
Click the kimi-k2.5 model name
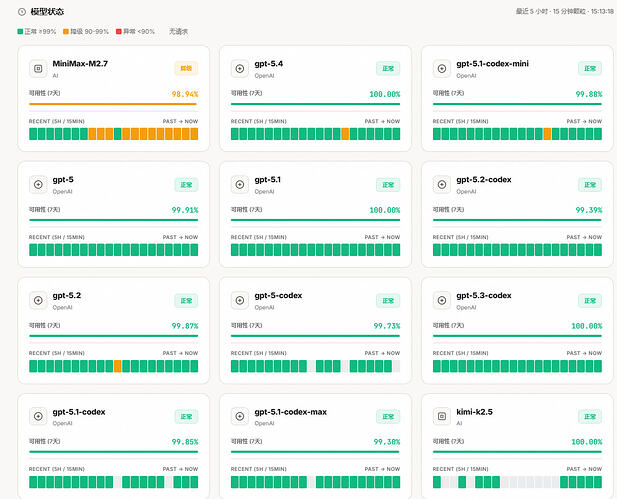pyautogui.click(x=475, y=412)
